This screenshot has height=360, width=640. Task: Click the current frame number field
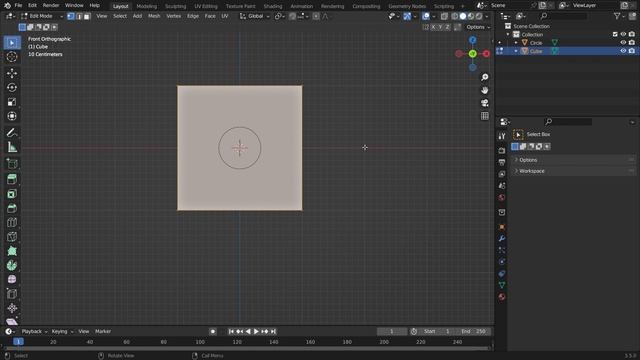(x=392, y=331)
